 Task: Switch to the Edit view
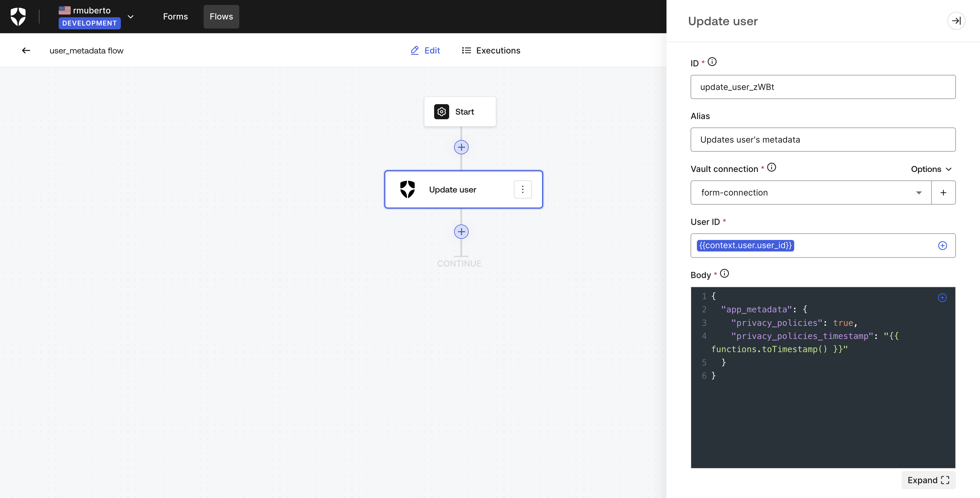[425, 50]
